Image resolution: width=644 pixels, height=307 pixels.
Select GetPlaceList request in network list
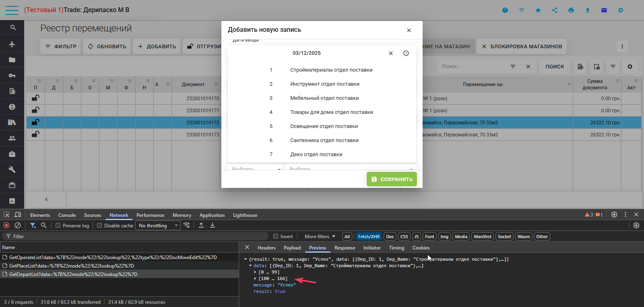(120, 266)
